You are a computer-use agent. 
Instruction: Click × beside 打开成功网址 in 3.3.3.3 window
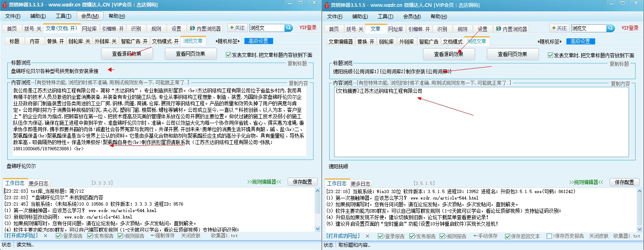(45, 235)
